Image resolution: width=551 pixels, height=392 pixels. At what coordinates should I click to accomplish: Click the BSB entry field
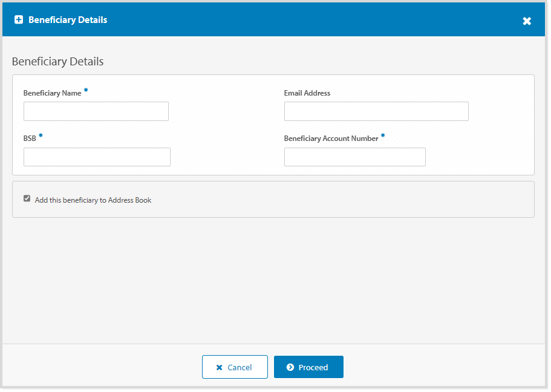(x=97, y=157)
